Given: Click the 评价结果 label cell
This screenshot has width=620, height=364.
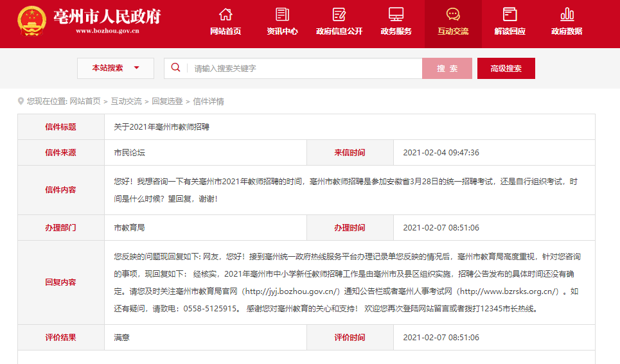Looking at the screenshot, I should tap(61, 338).
